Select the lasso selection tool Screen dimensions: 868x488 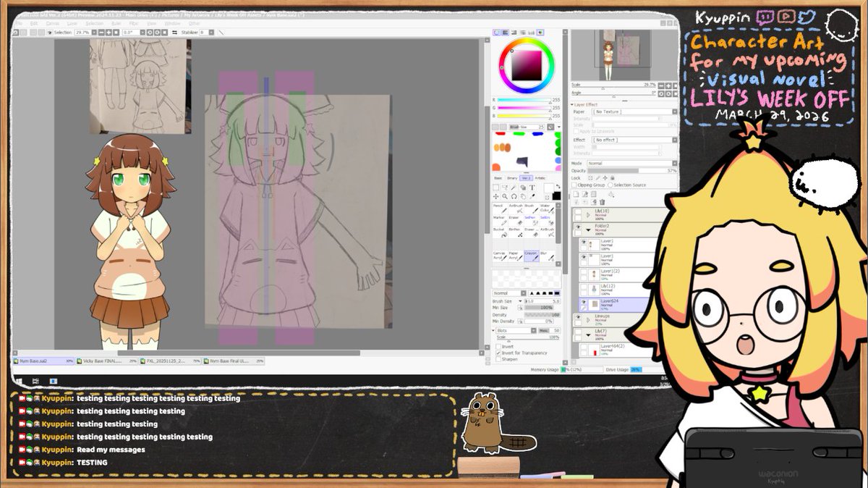click(505, 188)
